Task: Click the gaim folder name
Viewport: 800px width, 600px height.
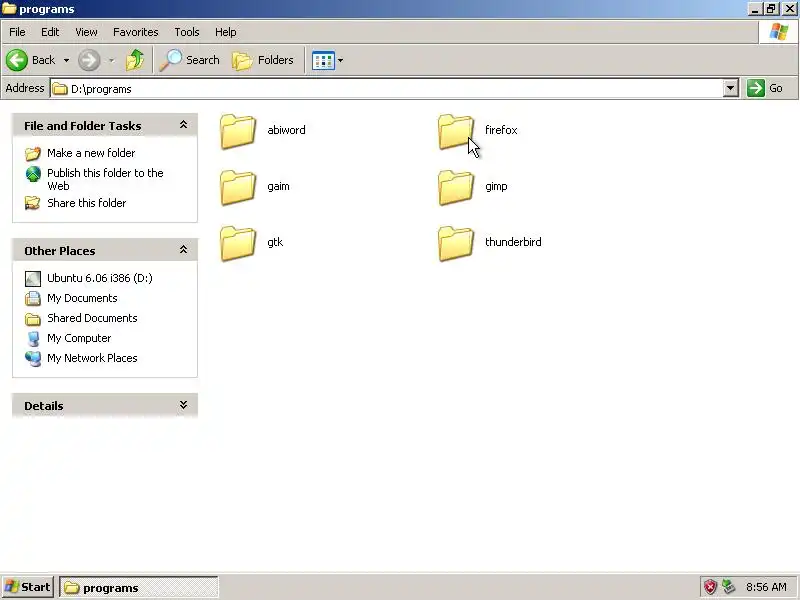Action: tap(278, 186)
